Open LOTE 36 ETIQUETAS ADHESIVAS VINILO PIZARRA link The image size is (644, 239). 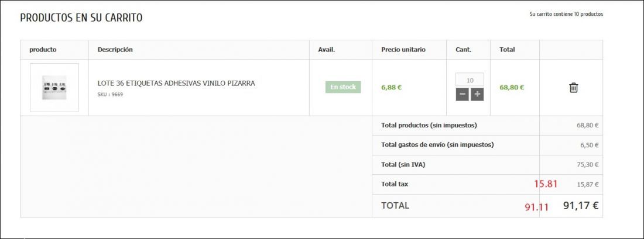pos(176,83)
